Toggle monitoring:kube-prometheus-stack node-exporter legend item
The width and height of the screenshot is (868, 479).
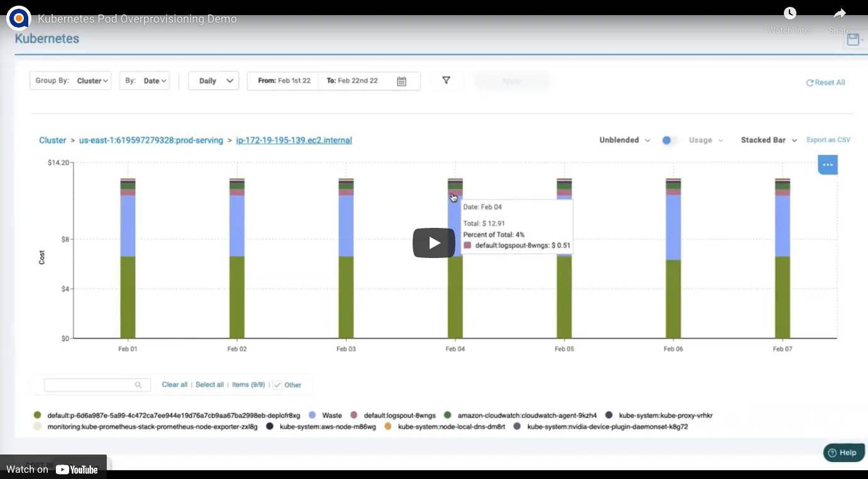[146, 427]
